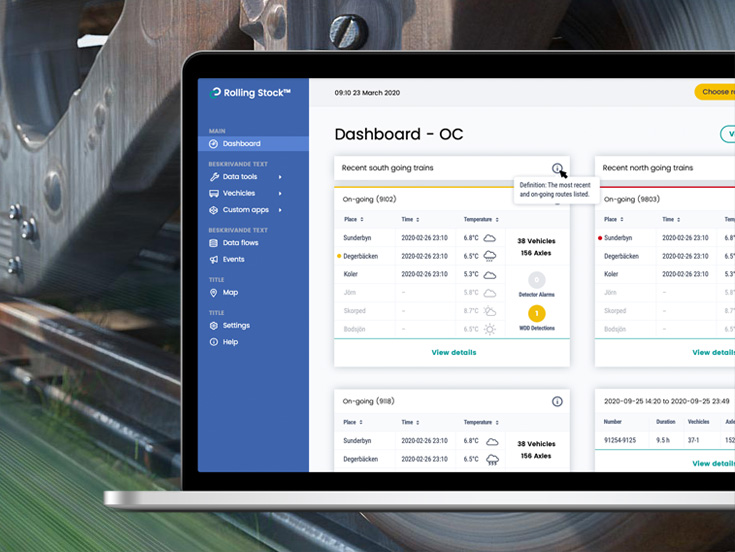Sort On-going (9118) table by Place
735x552 pixels.
click(353, 422)
